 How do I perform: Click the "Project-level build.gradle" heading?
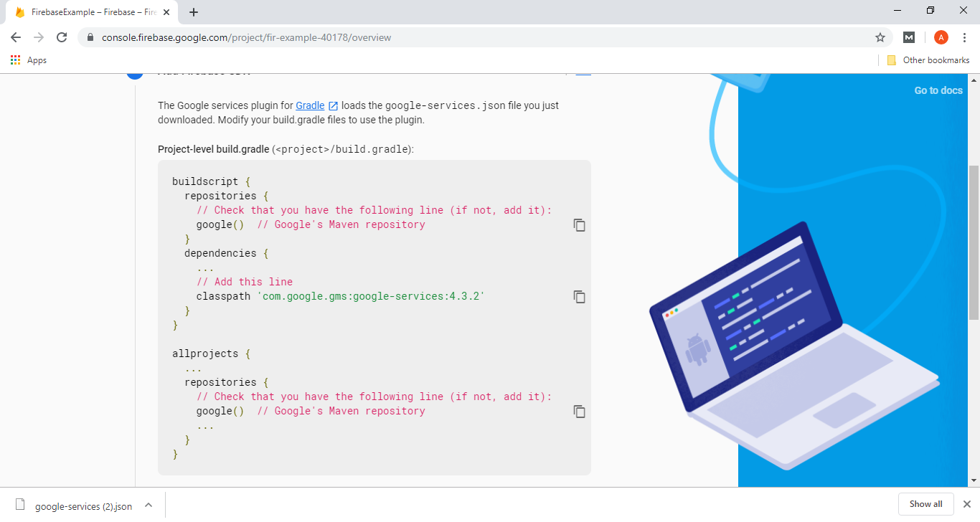pyautogui.click(x=213, y=149)
